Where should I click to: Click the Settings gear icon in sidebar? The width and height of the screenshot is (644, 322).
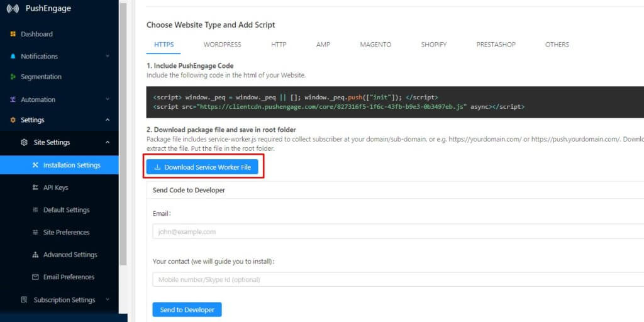[13, 120]
